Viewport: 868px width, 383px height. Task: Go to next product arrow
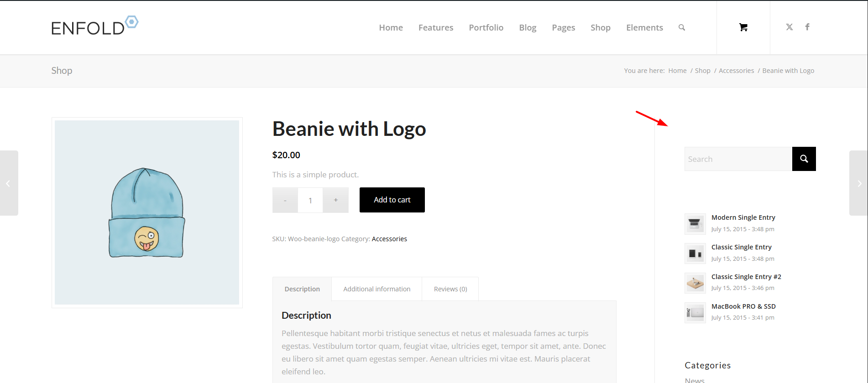click(x=859, y=183)
